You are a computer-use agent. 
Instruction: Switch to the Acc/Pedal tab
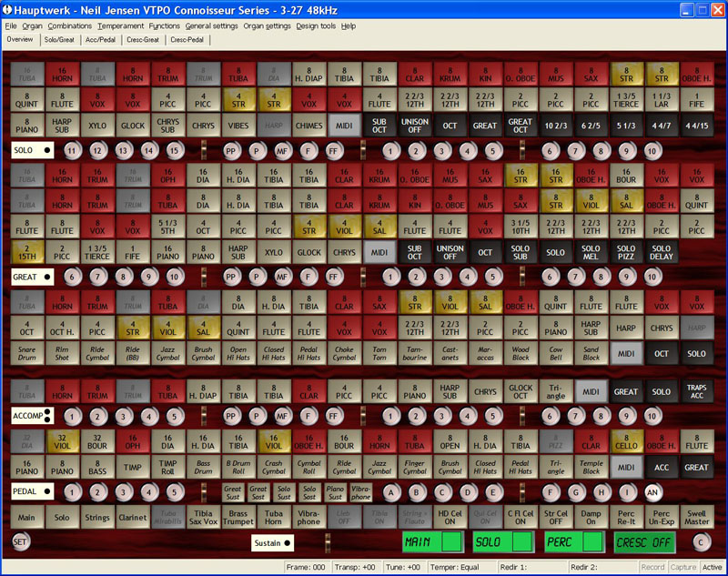point(100,40)
